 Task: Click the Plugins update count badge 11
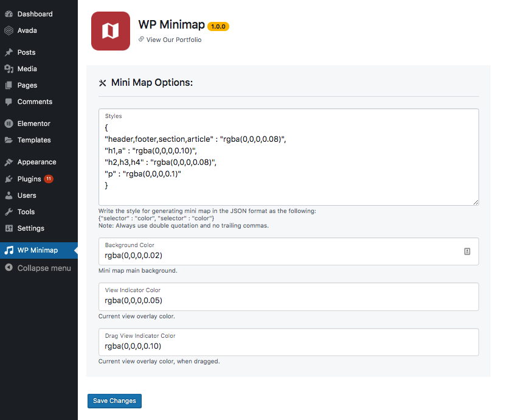point(49,179)
